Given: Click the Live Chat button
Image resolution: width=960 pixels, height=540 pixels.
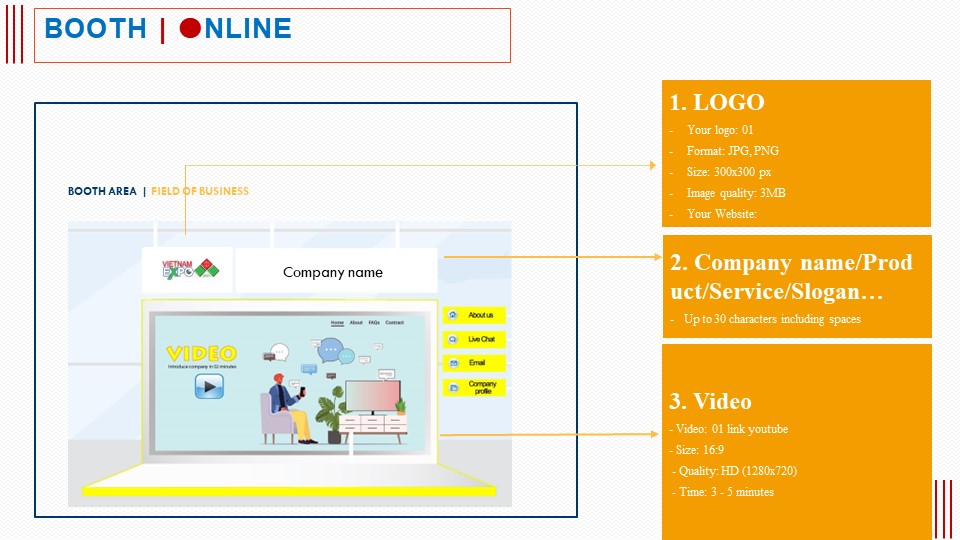Looking at the screenshot, I should tap(475, 340).
